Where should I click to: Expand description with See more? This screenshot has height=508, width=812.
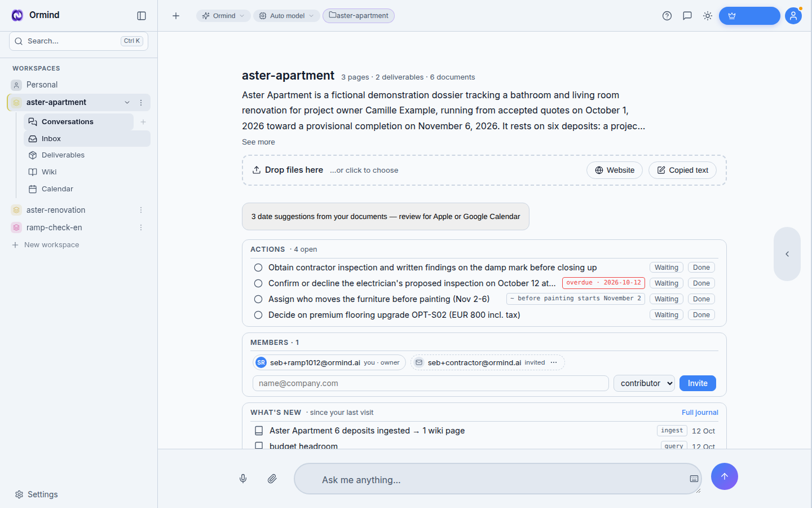pos(258,142)
